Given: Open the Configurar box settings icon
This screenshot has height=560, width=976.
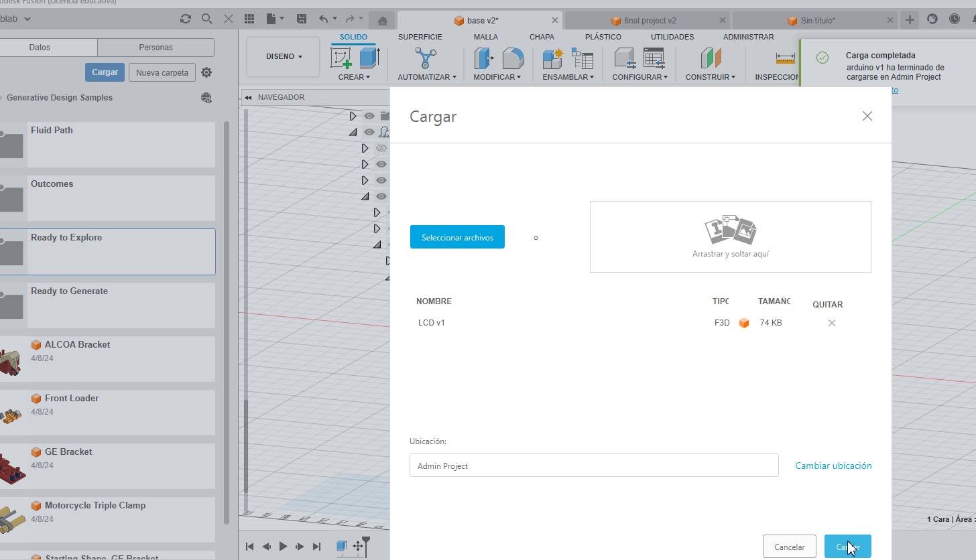Looking at the screenshot, I should [625, 58].
